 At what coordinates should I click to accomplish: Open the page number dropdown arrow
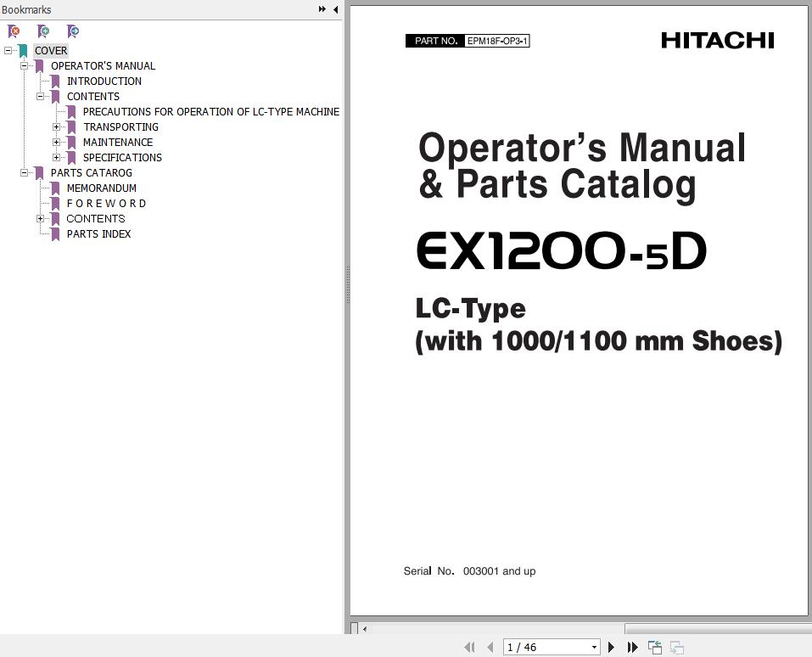[594, 647]
